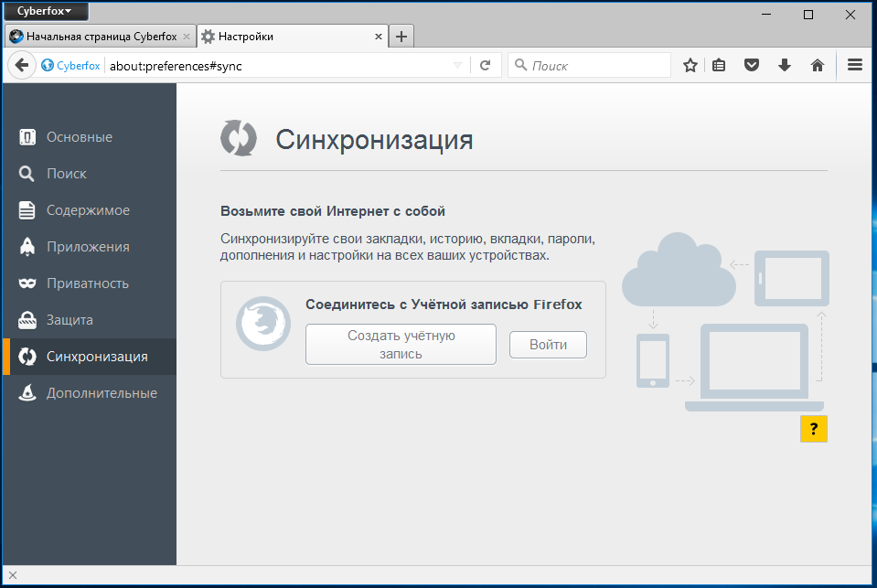This screenshot has height=588, width=877.
Task: Click the search magnifier icon in search bar
Action: 520,65
